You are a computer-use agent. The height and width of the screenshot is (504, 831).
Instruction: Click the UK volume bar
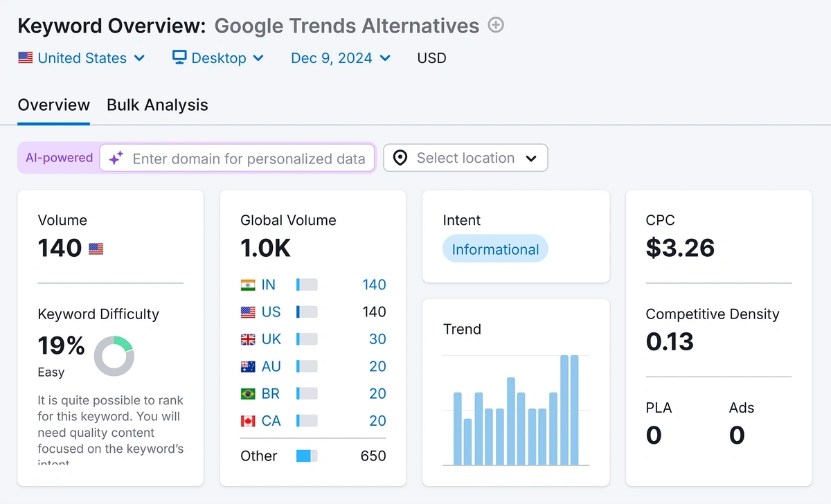click(307, 339)
